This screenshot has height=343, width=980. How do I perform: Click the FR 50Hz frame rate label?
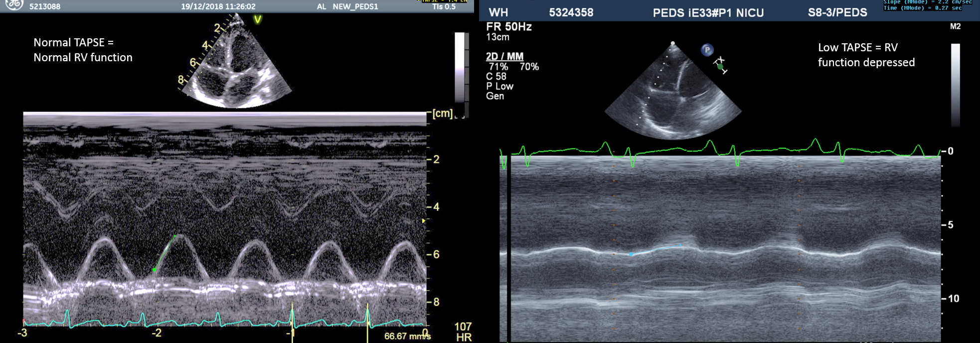[x=508, y=27]
